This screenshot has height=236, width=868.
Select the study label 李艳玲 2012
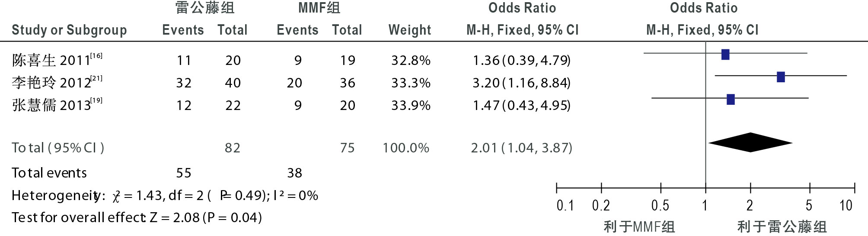point(57,82)
